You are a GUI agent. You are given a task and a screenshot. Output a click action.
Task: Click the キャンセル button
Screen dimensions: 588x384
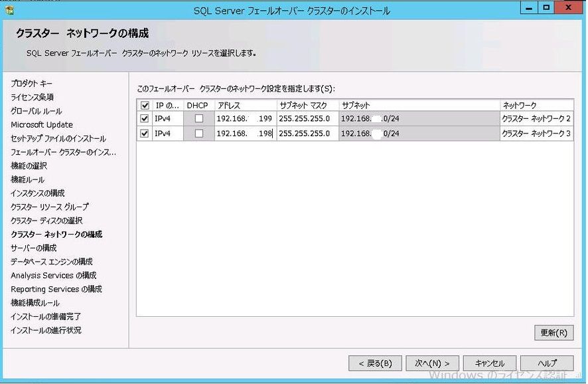tap(490, 363)
